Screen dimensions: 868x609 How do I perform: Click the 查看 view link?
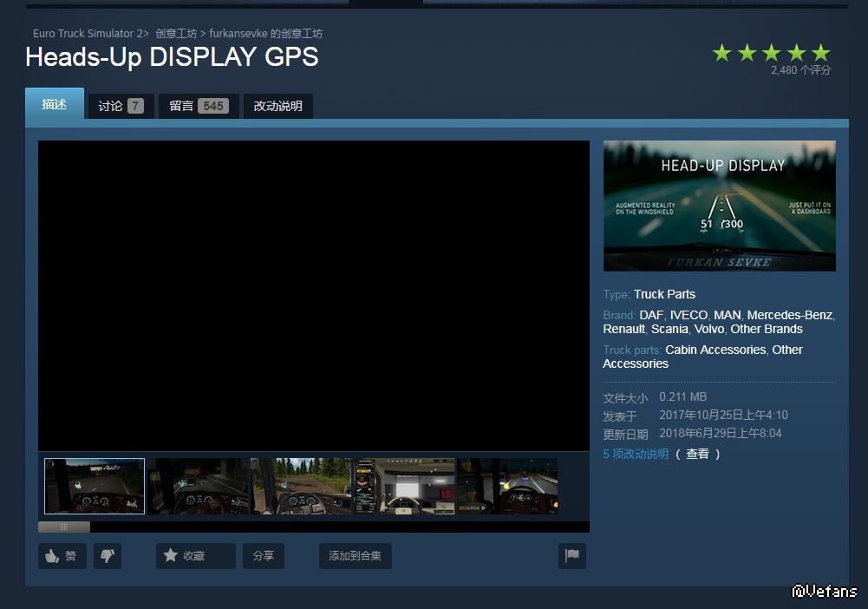697,454
